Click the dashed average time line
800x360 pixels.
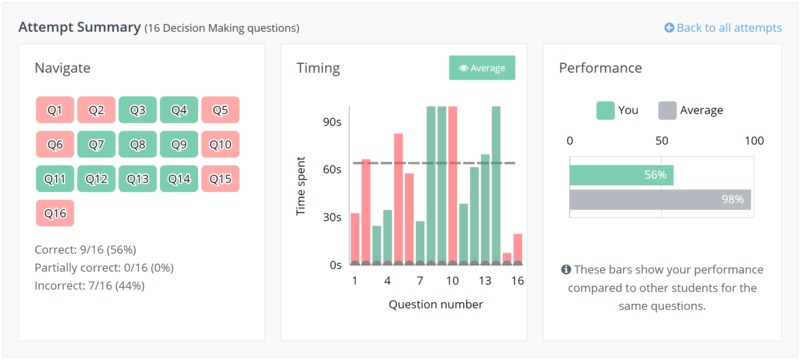(434, 163)
